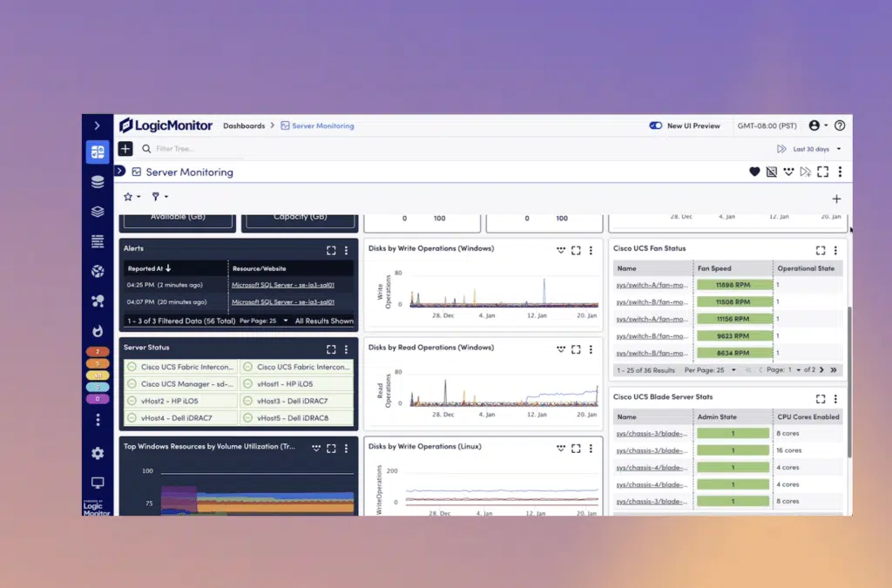Expand the user account dropdown

[x=818, y=125]
